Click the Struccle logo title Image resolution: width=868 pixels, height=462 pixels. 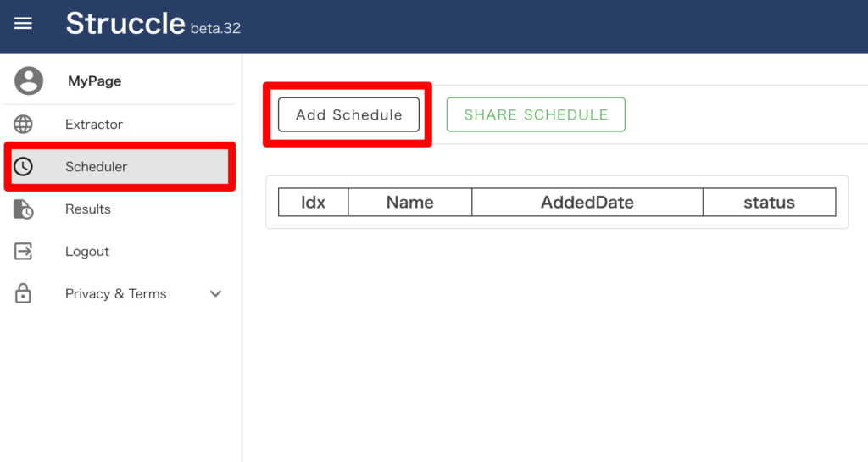(x=125, y=24)
